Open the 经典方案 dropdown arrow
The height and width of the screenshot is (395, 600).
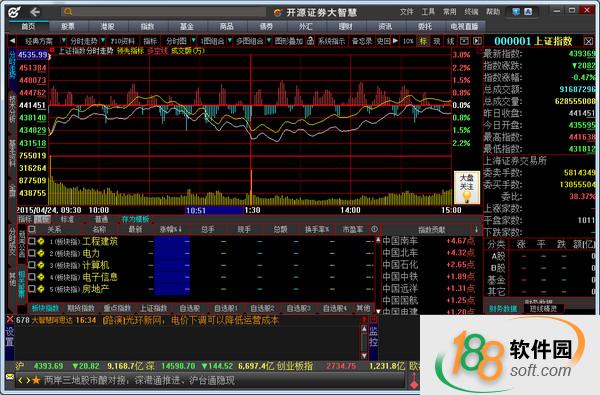pos(64,40)
